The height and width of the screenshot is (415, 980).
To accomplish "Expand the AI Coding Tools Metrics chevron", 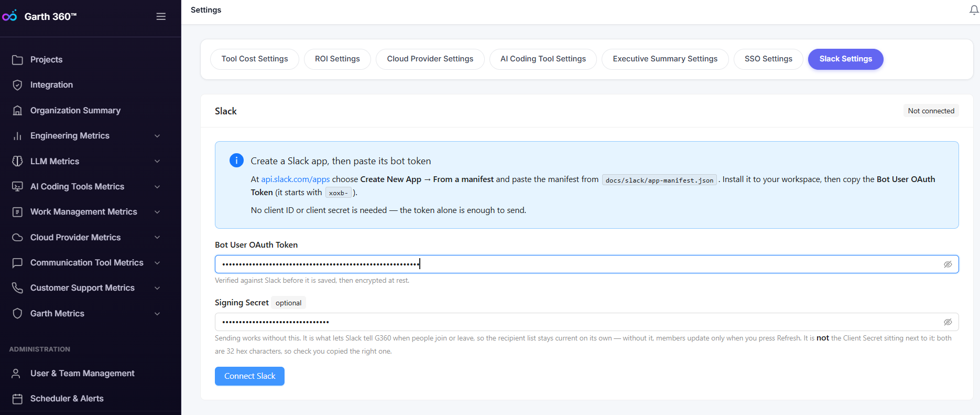I will click(x=157, y=187).
